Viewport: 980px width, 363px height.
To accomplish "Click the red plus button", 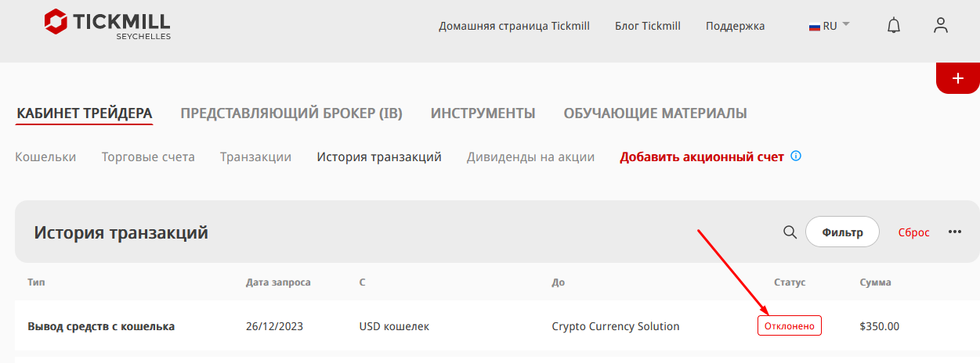I will (957, 78).
